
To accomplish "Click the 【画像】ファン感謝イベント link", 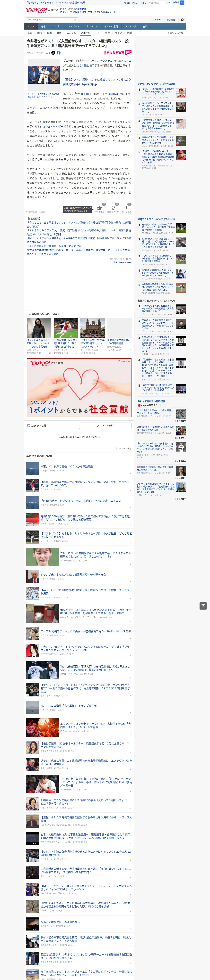I will point(97,82).
